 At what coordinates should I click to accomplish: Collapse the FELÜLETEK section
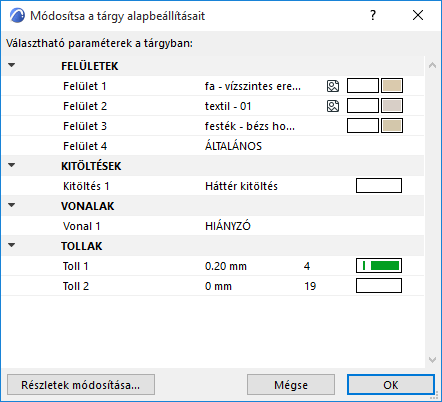click(x=12, y=65)
